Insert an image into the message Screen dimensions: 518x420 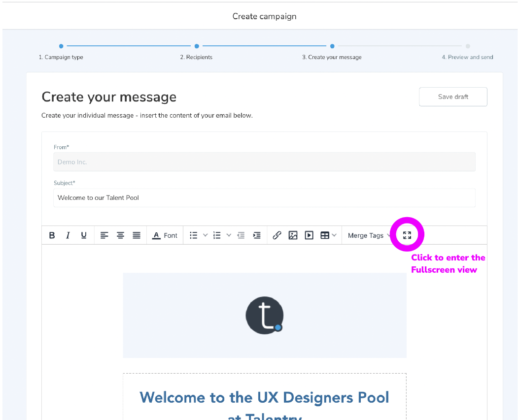[x=293, y=235]
